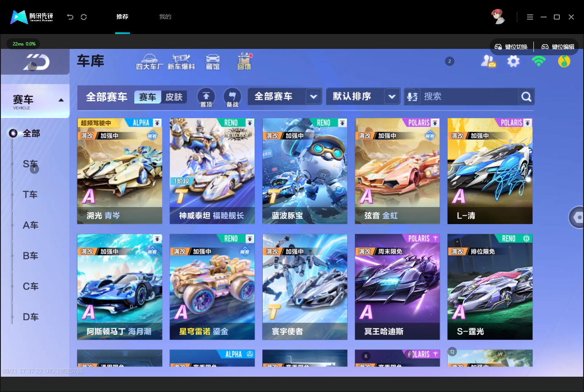Image resolution: width=584 pixels, height=392 pixels.
Task: Select the S车 category
Action: coord(30,164)
